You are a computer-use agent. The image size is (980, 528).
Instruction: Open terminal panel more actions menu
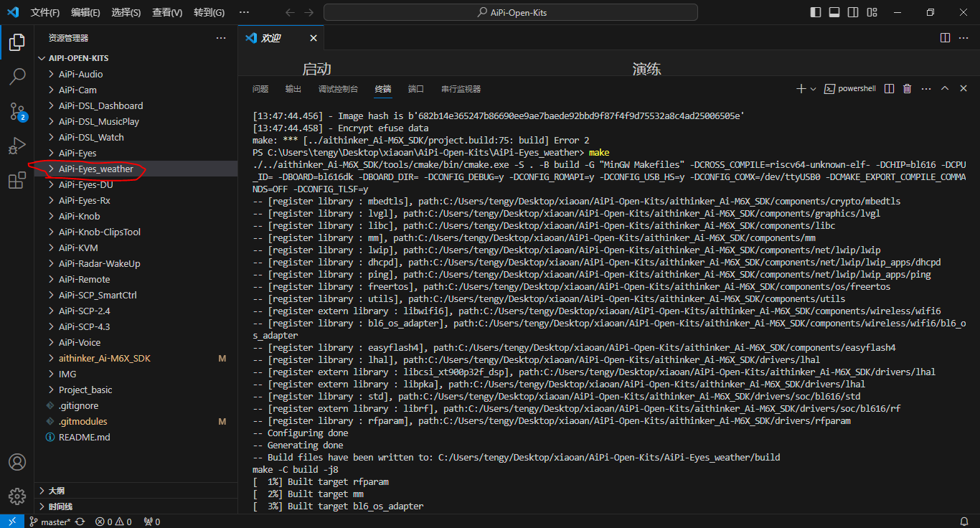pos(926,89)
